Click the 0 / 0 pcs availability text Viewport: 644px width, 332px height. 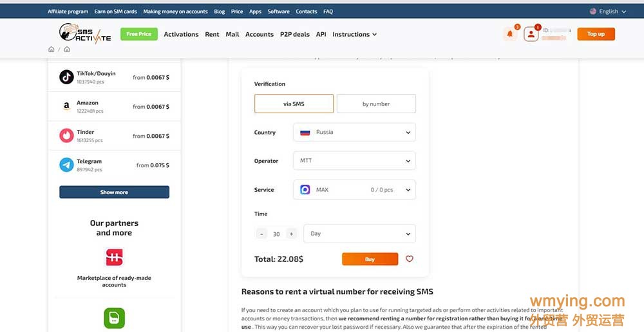pos(382,190)
